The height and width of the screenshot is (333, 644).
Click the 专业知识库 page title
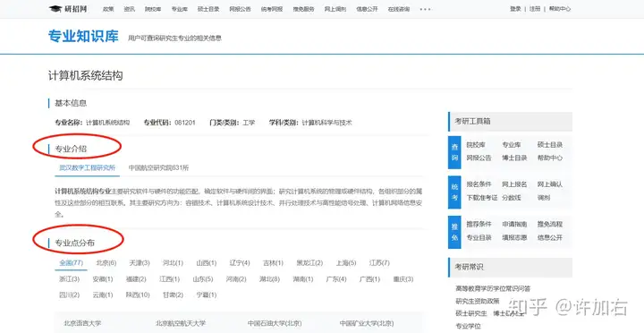(x=83, y=36)
